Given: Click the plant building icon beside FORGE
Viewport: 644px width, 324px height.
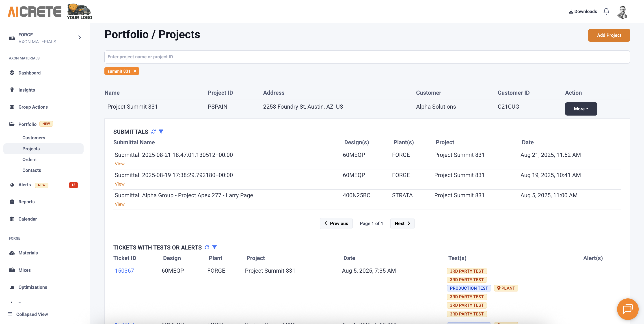Looking at the screenshot, I should [x=12, y=38].
